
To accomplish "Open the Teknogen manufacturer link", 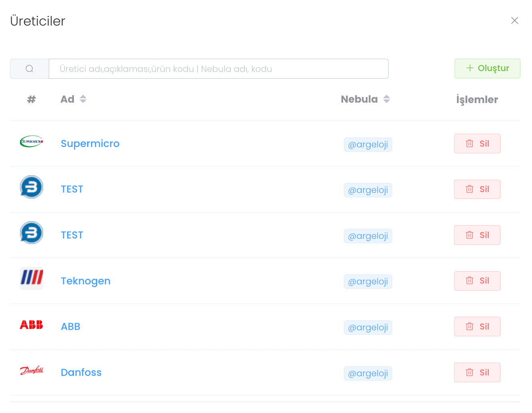I will (85, 281).
